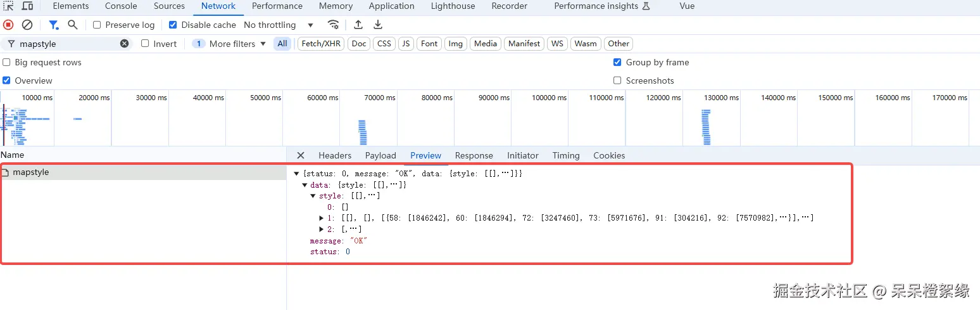The image size is (980, 310).
Task: Uncheck Disable cache checkbox
Action: [x=173, y=25]
